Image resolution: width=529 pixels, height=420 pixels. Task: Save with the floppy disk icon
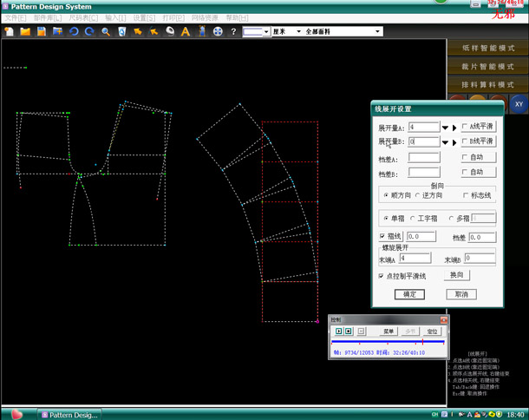pyautogui.click(x=42, y=31)
